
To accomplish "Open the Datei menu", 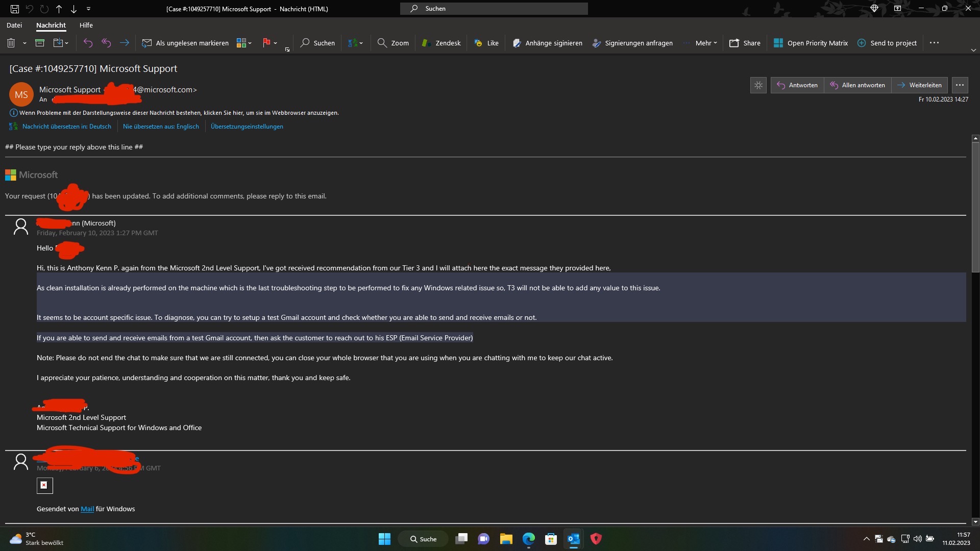I will 14,25.
